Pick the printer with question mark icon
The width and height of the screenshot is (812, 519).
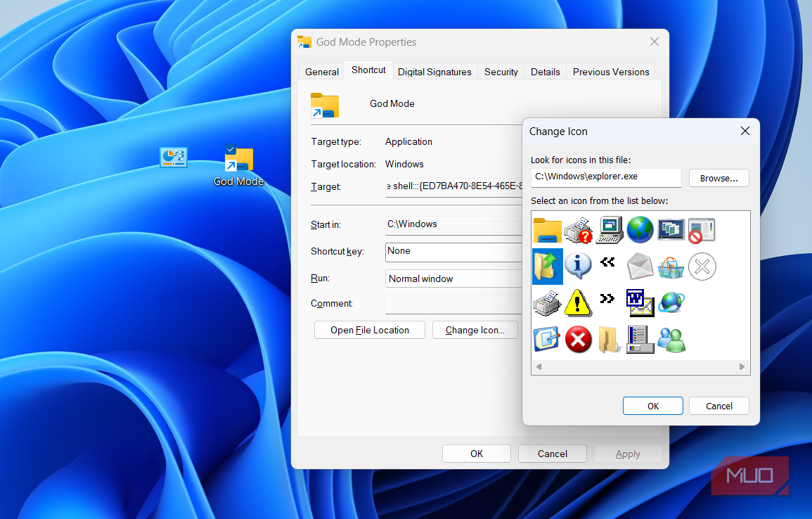pos(578,231)
